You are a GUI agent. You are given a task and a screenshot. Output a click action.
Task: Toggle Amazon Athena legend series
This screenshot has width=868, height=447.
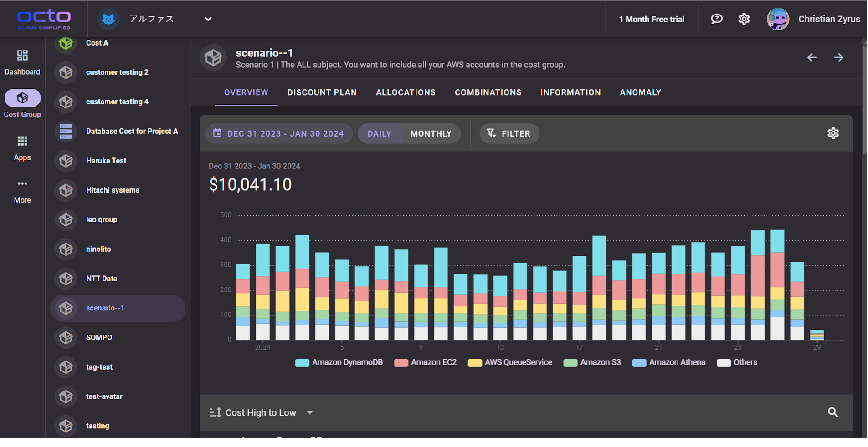pyautogui.click(x=669, y=362)
